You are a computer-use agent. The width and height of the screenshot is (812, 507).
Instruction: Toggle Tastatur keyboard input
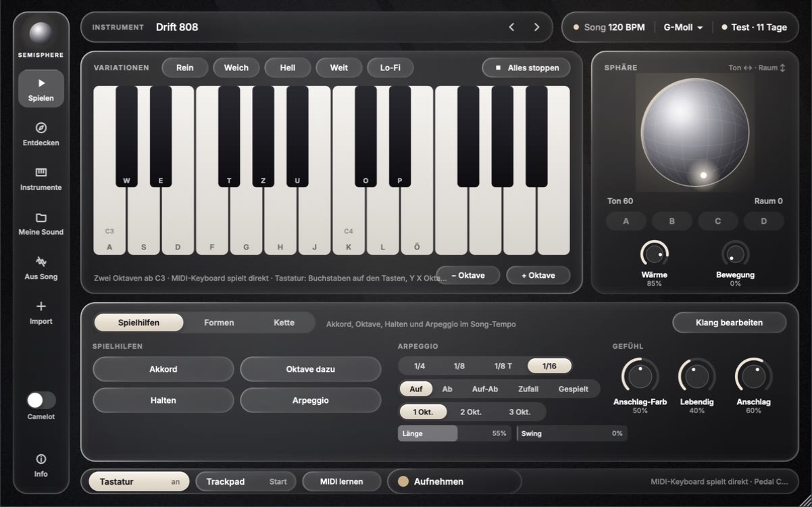(x=139, y=481)
